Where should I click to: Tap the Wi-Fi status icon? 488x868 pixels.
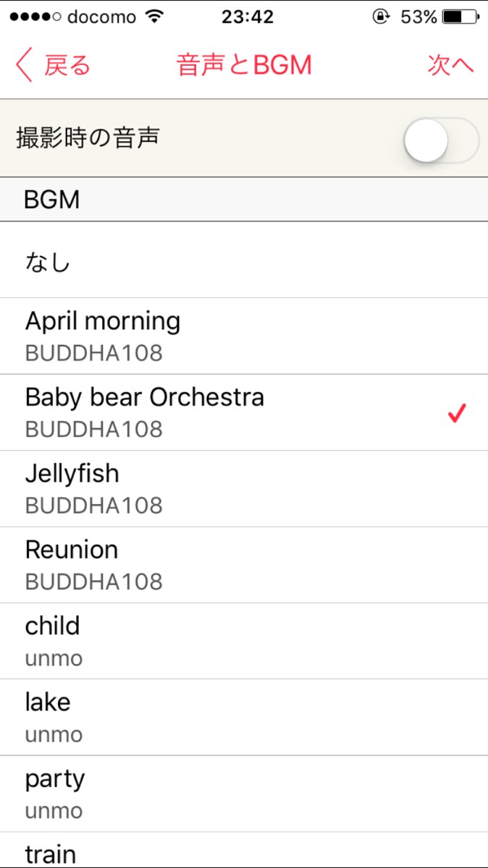[x=154, y=17]
